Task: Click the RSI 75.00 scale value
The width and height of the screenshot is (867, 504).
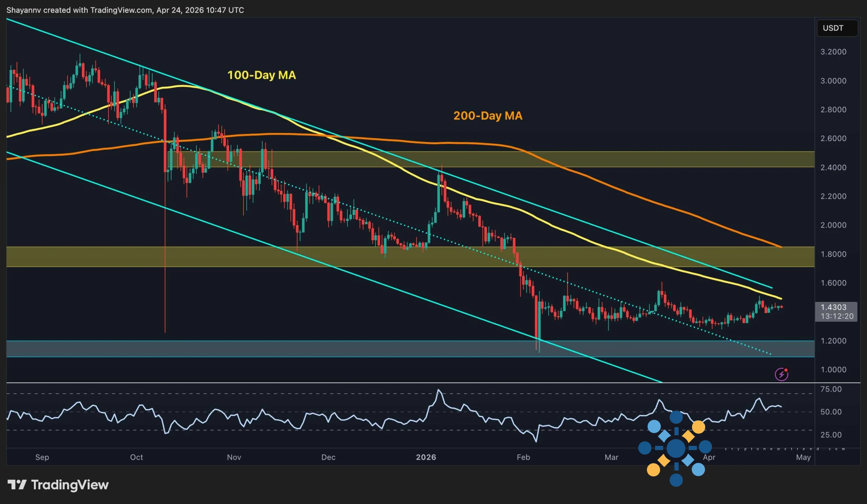Action: (x=830, y=389)
